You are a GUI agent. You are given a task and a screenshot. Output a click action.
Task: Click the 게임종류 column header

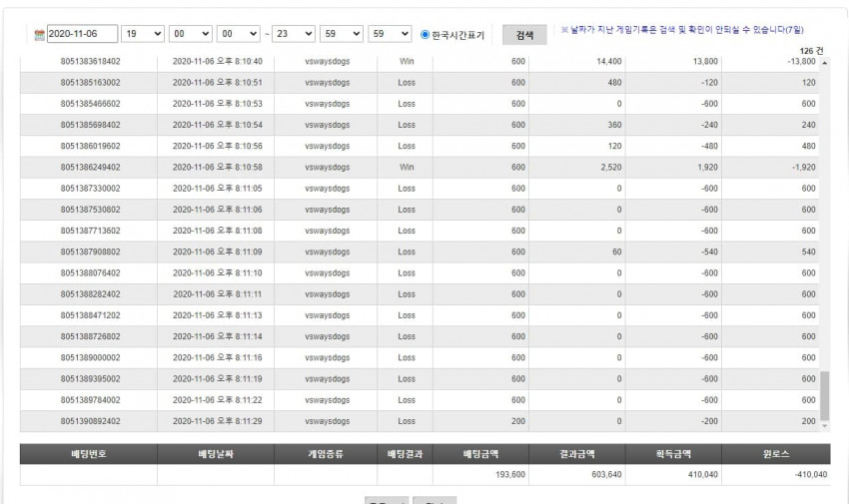point(326,454)
